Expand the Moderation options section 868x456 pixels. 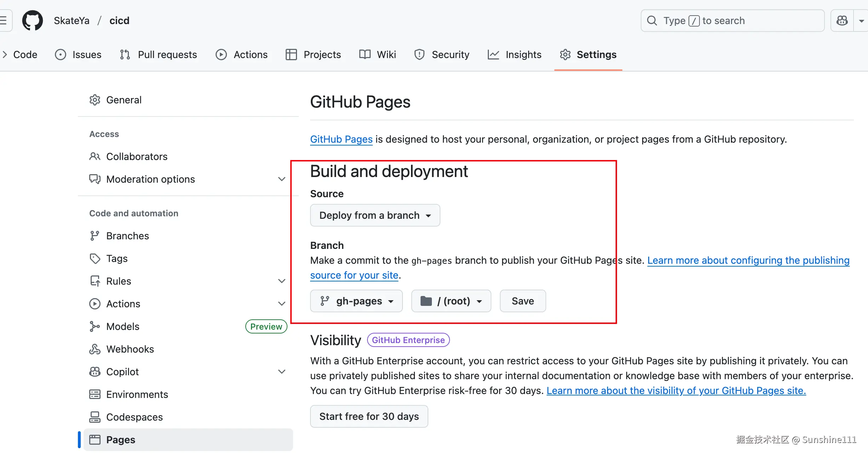pyautogui.click(x=281, y=179)
